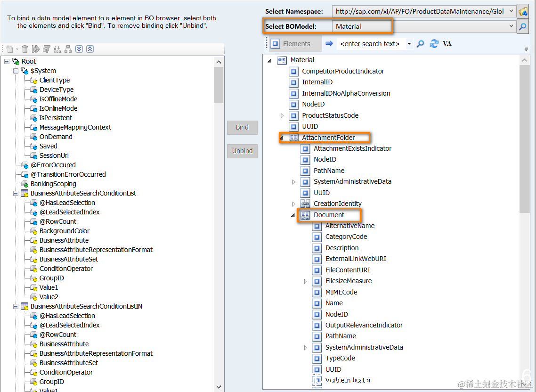Select the MessageMappingContext item
This screenshot has height=392, width=536.
[75, 127]
